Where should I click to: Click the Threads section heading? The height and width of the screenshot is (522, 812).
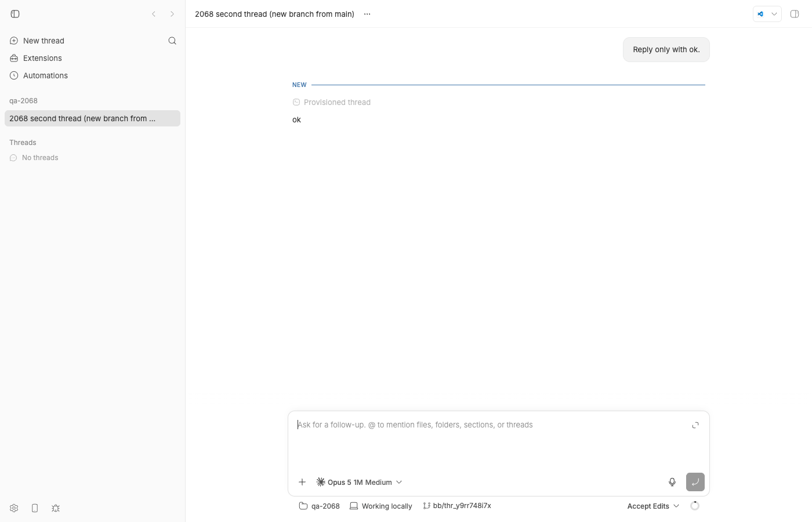(x=23, y=143)
